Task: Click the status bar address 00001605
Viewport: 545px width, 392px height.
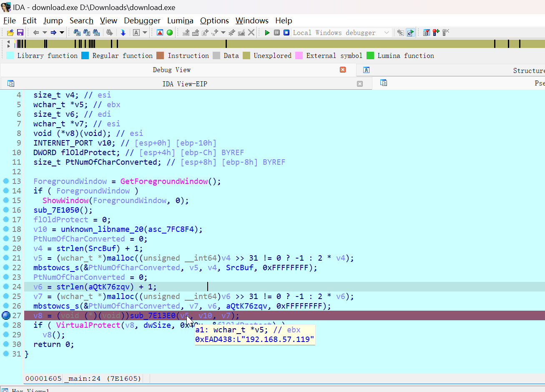Action: coord(43,378)
